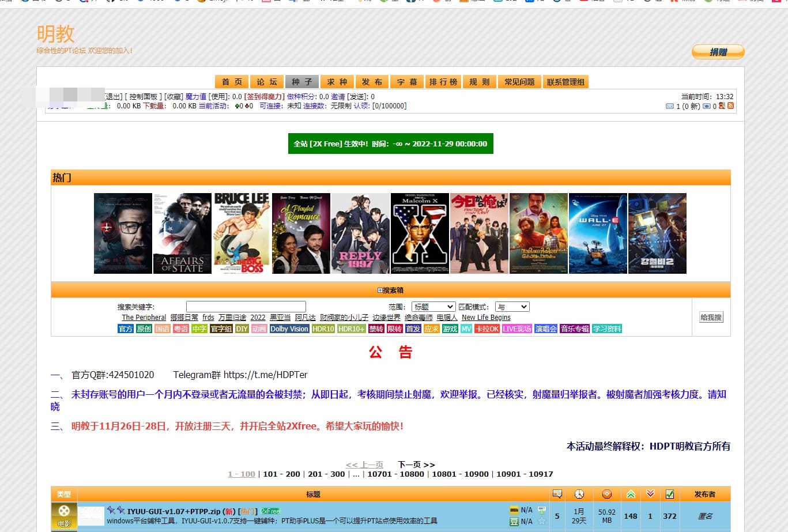Open page range 101 - 200

(x=281, y=474)
